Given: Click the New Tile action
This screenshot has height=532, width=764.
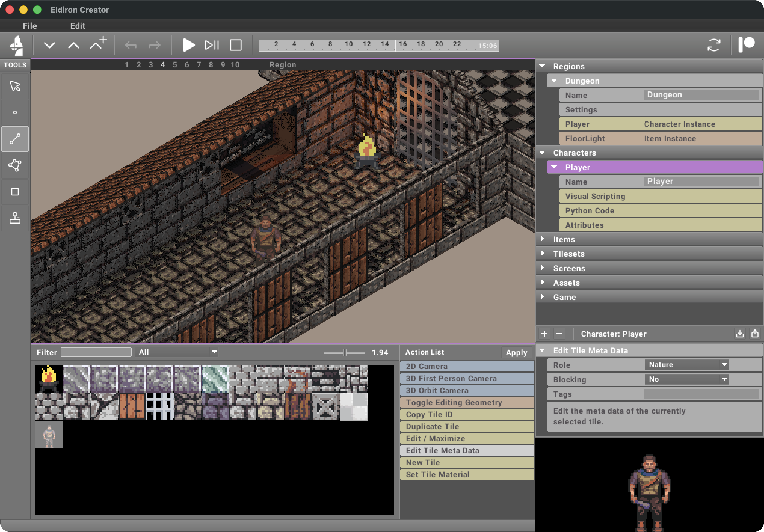Looking at the screenshot, I should click(x=467, y=463).
